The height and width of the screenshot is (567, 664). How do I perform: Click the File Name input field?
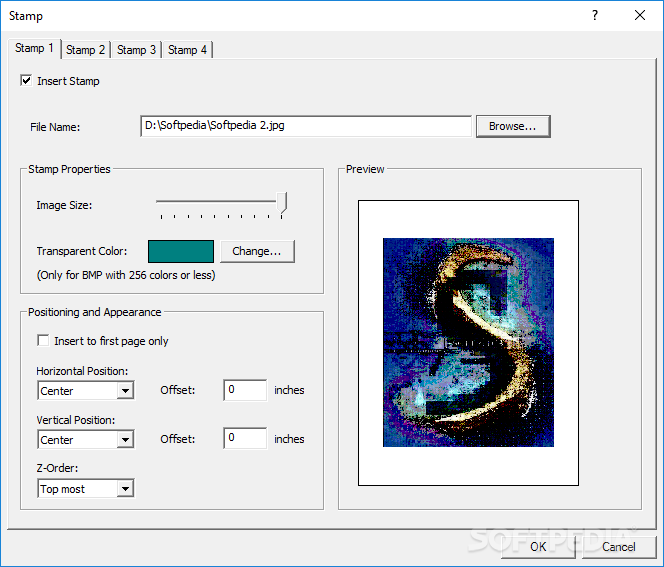click(306, 126)
